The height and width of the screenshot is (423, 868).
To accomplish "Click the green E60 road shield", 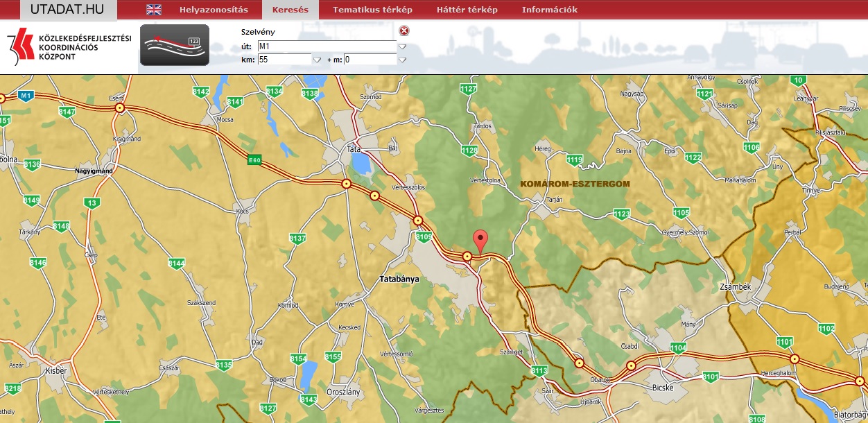I will click(x=255, y=159).
